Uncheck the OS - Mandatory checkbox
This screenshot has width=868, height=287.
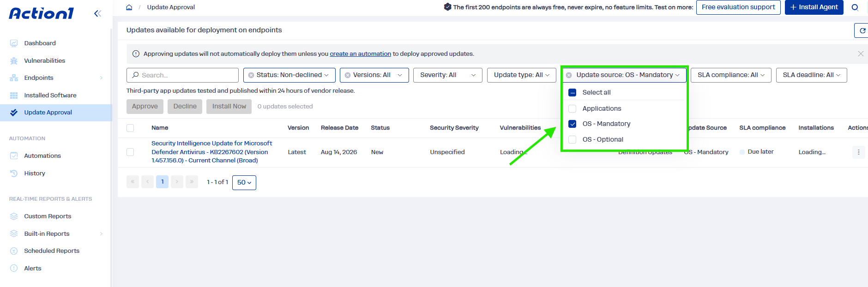coord(573,124)
